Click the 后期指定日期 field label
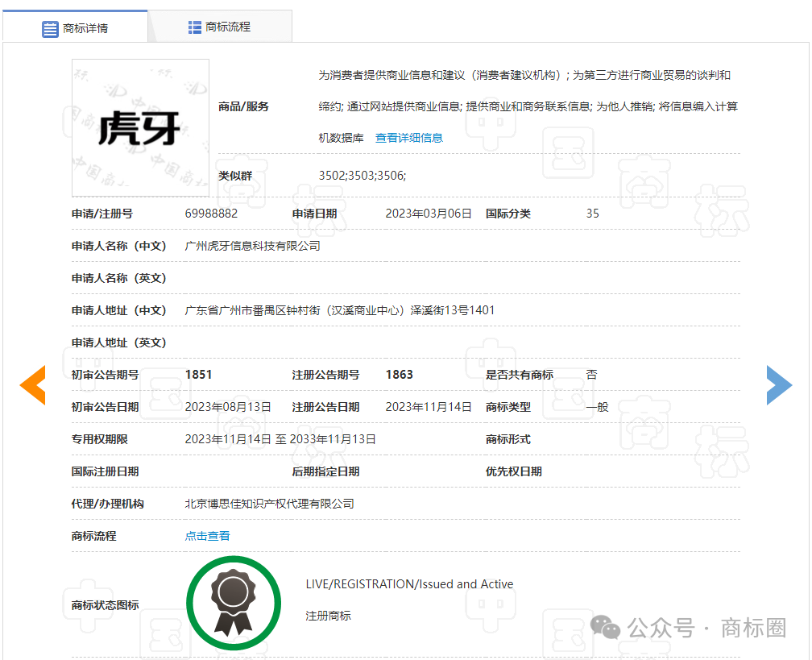The height and width of the screenshot is (660, 812). [325, 471]
